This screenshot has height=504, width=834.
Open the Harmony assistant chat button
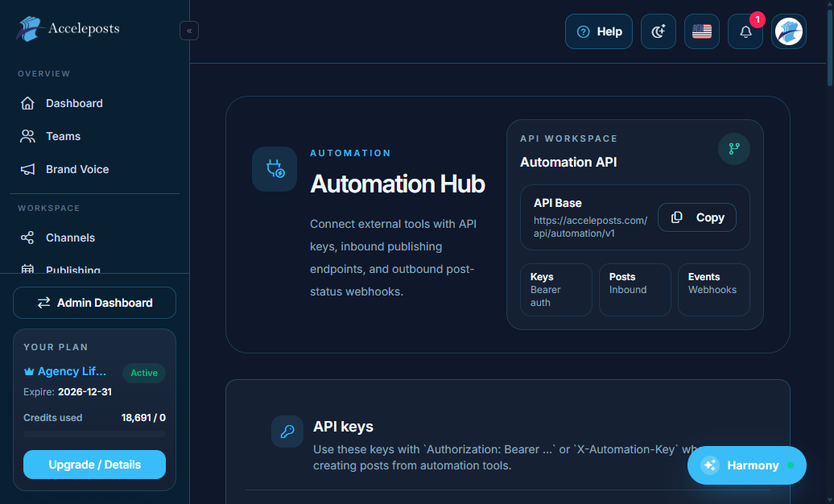click(x=747, y=465)
